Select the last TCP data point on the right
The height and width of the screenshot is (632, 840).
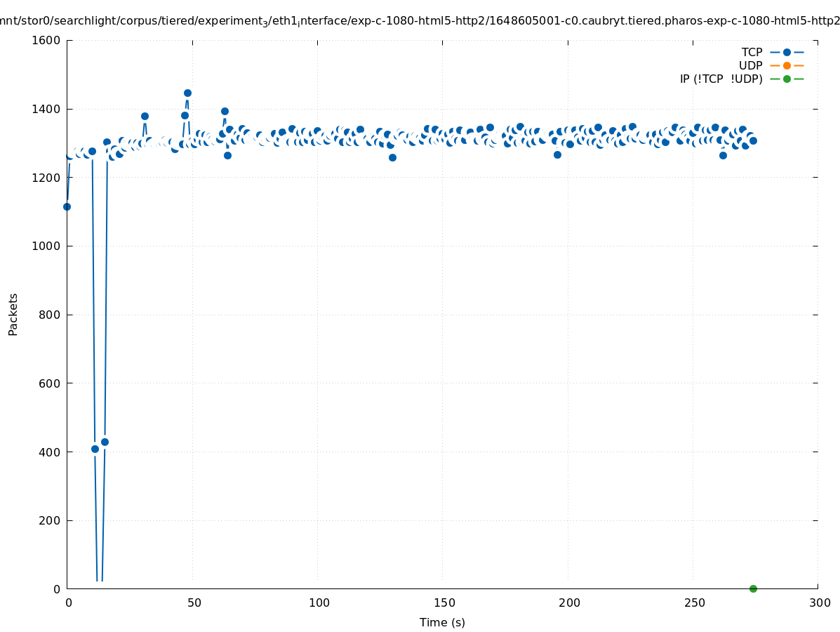point(753,140)
